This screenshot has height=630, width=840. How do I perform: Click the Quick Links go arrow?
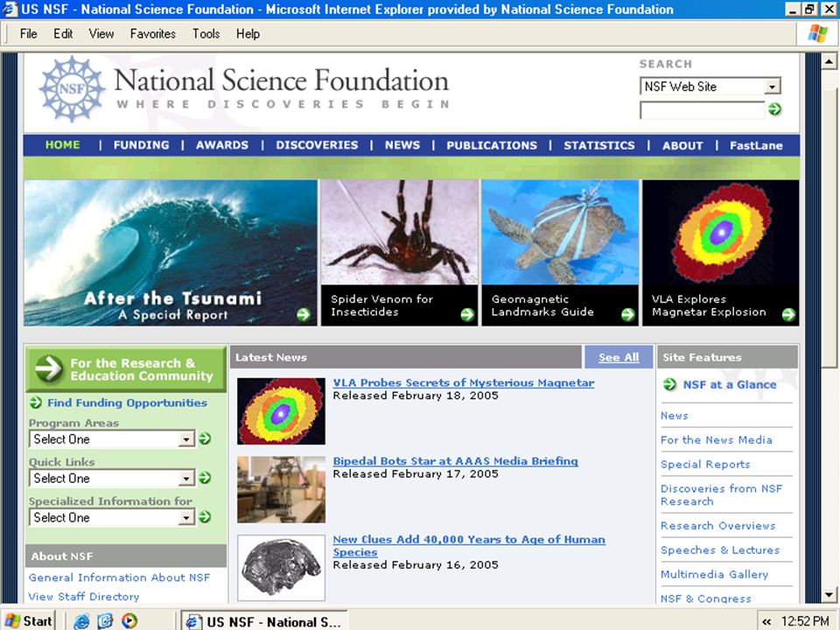click(205, 478)
